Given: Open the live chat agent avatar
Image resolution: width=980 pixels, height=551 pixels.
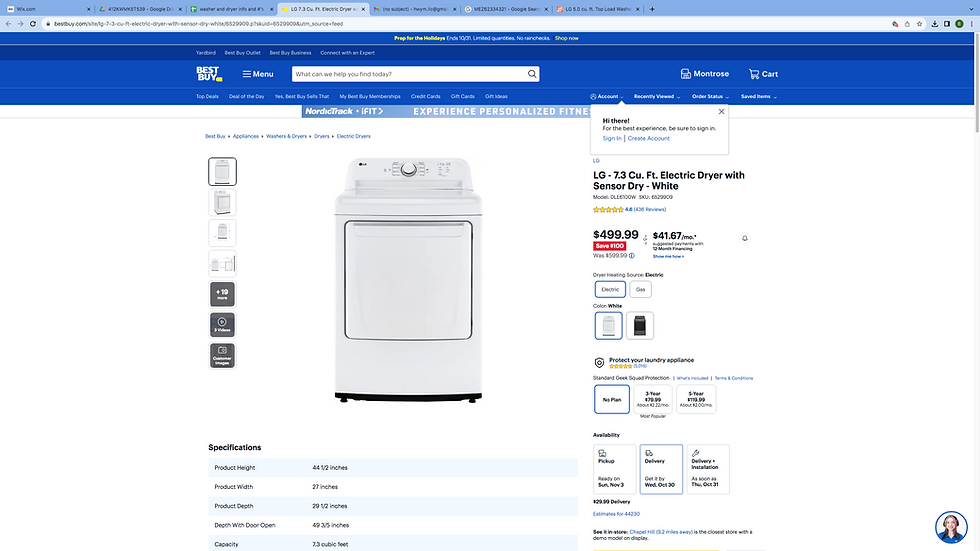Looking at the screenshot, I should (951, 527).
